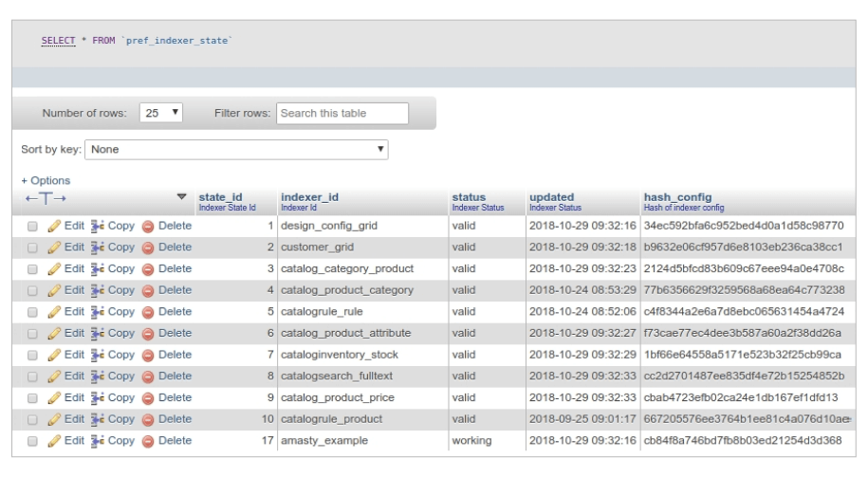Tick the checkbox for design_config_grid row

tap(32, 227)
